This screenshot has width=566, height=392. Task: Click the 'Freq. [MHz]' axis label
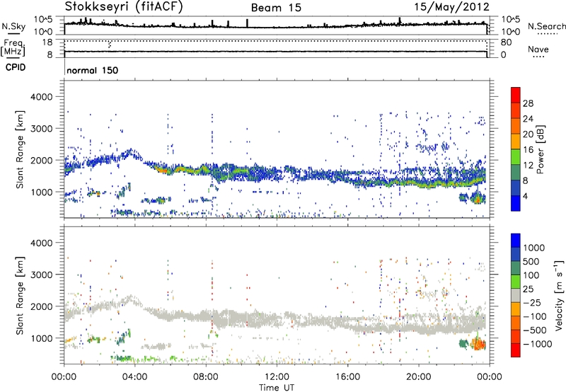(x=13, y=47)
